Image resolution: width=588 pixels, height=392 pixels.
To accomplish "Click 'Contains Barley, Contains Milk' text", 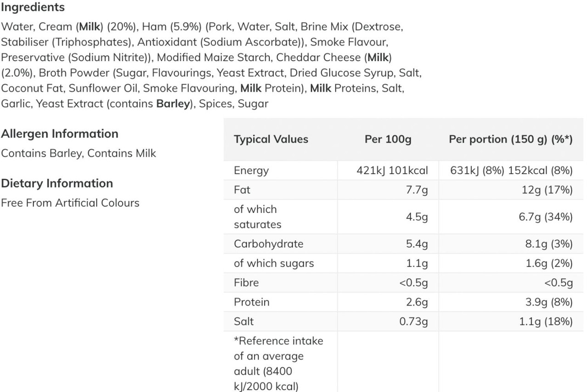I will click(x=79, y=153).
